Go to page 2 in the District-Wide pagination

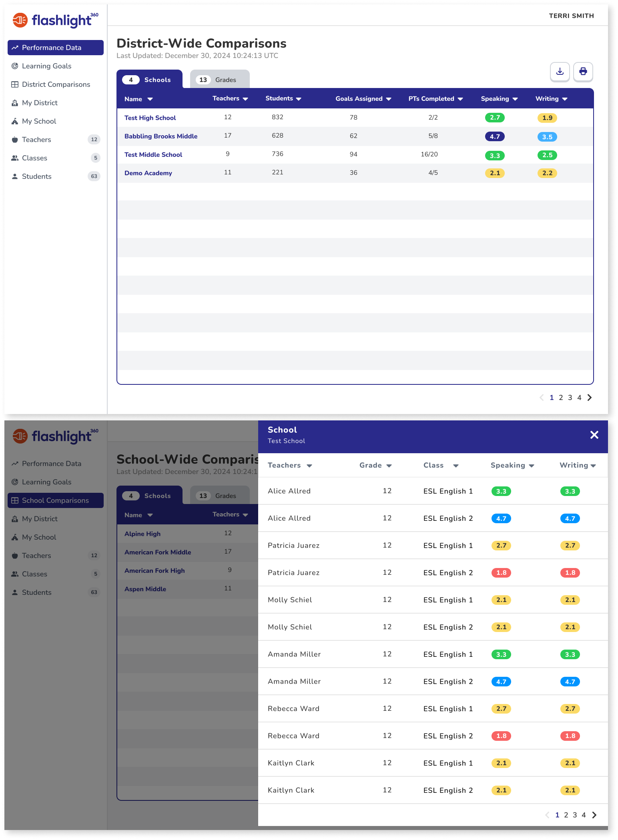[561, 398]
